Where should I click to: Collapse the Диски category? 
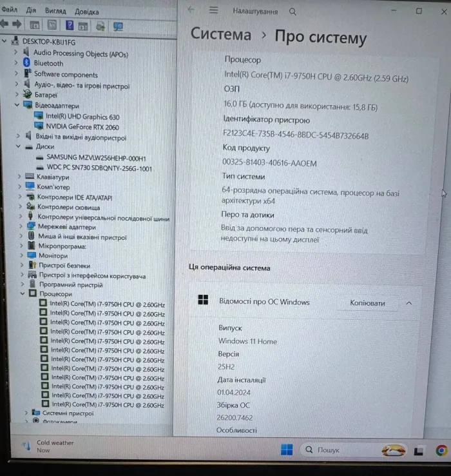pyautogui.click(x=18, y=146)
